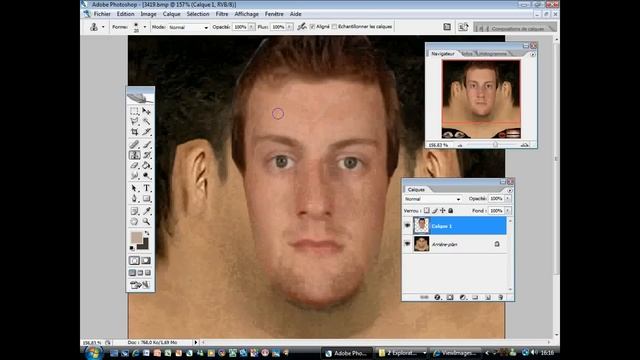Select the Type tool

(x=146, y=189)
